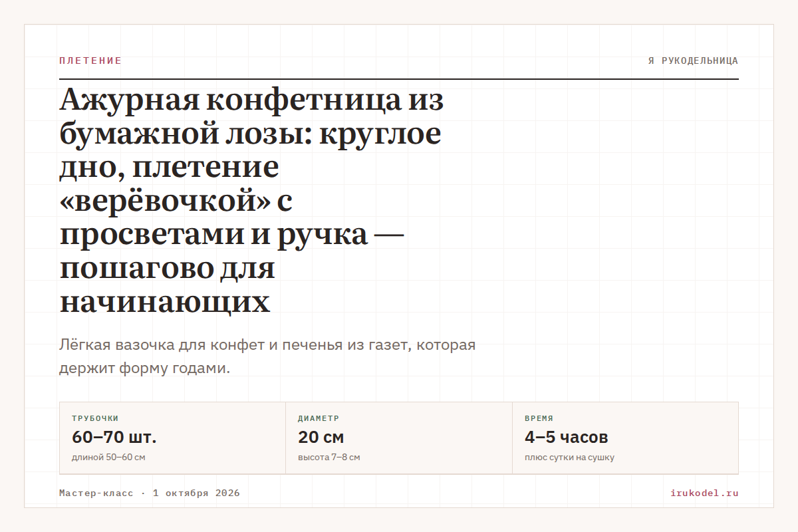Visit the irukodel.ru link

click(x=704, y=493)
